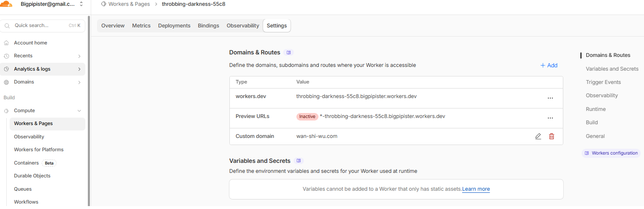Click the Workers & Pages breadcrumb

(x=129, y=4)
